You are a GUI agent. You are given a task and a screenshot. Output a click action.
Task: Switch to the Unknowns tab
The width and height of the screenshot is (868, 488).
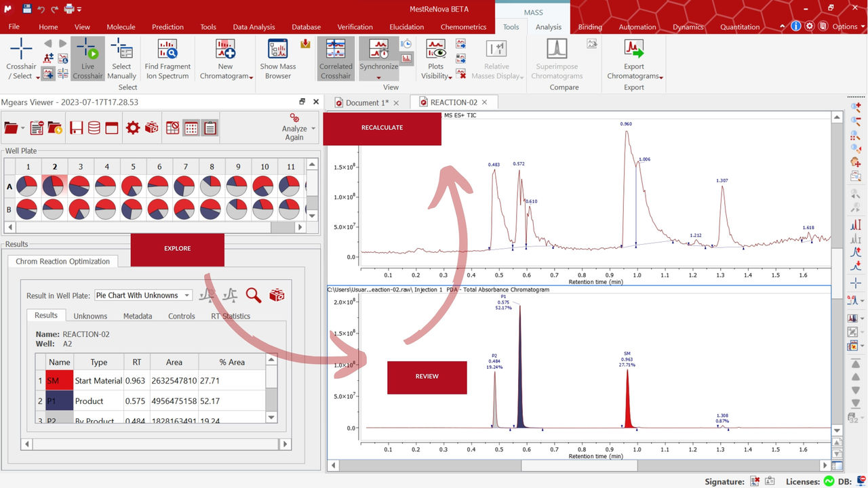90,316
